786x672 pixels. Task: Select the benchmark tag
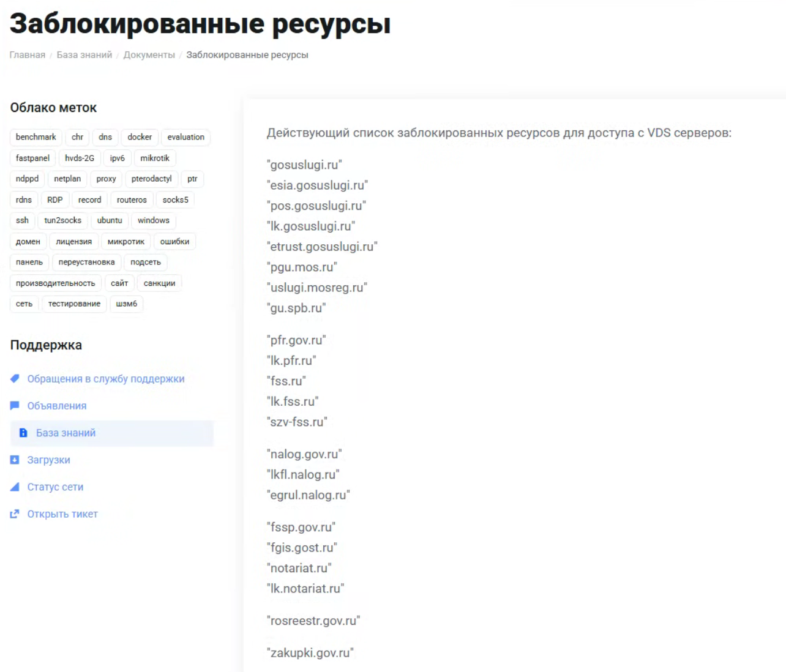pos(36,137)
